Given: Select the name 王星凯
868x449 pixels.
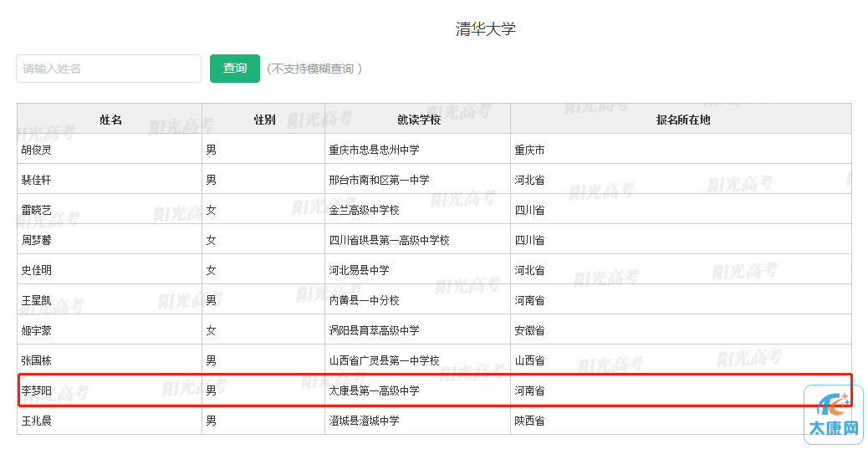Looking at the screenshot, I should point(37,301).
